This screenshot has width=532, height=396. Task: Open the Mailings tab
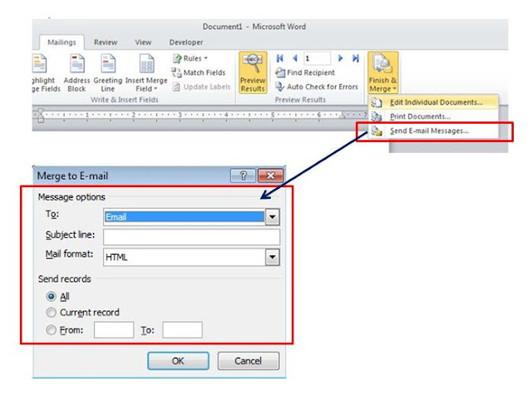[x=62, y=42]
